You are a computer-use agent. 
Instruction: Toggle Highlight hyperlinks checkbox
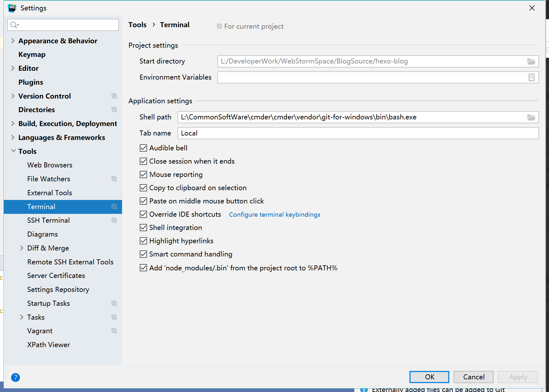click(x=143, y=241)
